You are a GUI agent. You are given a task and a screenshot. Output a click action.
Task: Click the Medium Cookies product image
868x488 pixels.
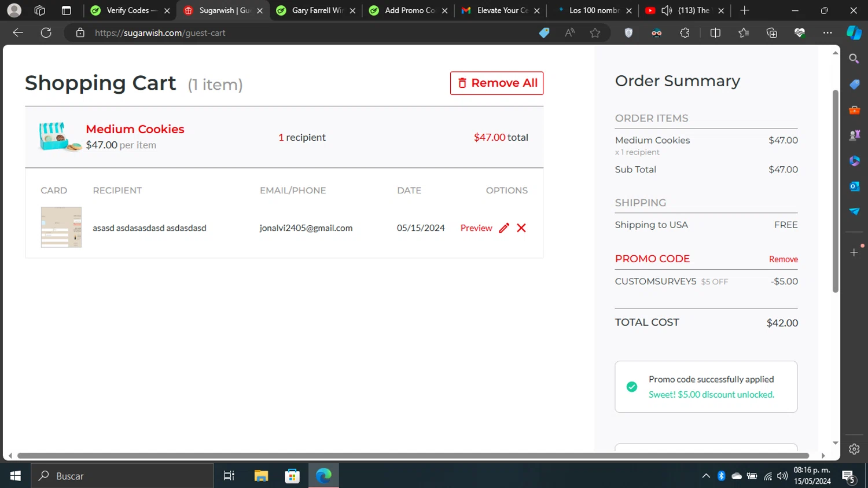click(60, 137)
